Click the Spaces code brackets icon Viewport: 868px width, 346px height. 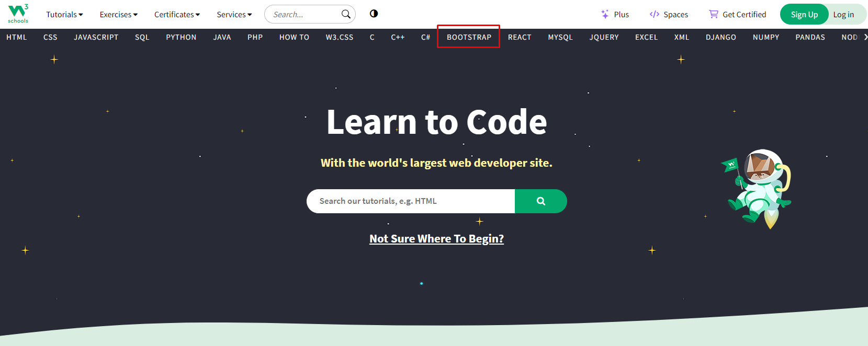(654, 14)
